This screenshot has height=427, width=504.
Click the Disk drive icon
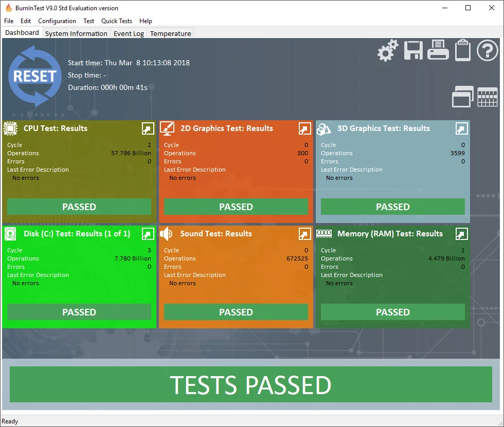click(10, 234)
